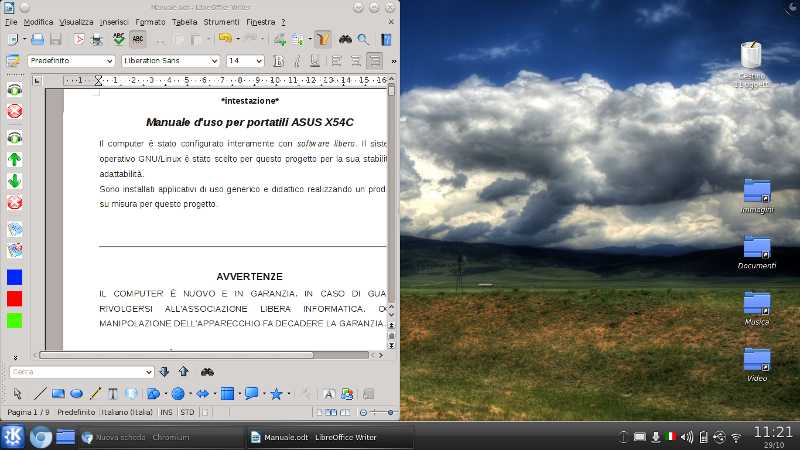Open the LibreOffice Help icon
The image size is (800, 450).
point(386,39)
